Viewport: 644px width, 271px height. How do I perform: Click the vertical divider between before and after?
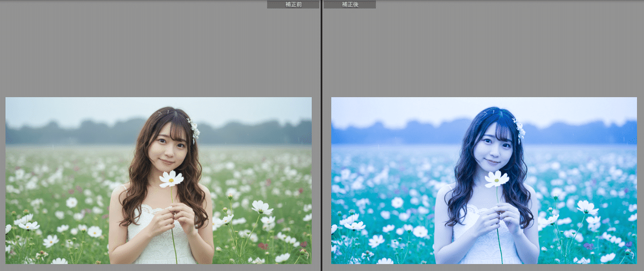tap(321, 134)
